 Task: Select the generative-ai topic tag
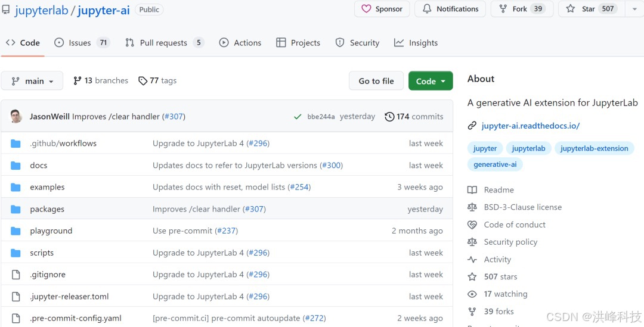tap(495, 164)
